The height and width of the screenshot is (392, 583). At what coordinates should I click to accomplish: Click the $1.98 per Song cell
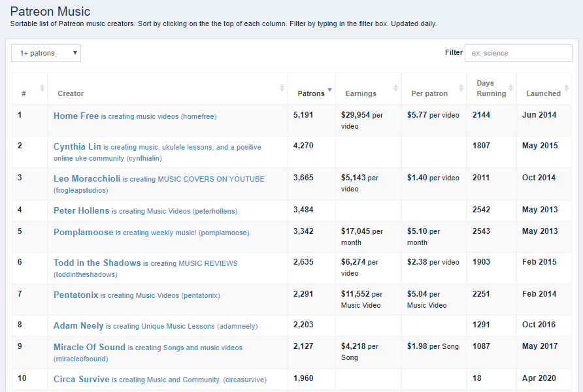click(x=433, y=346)
